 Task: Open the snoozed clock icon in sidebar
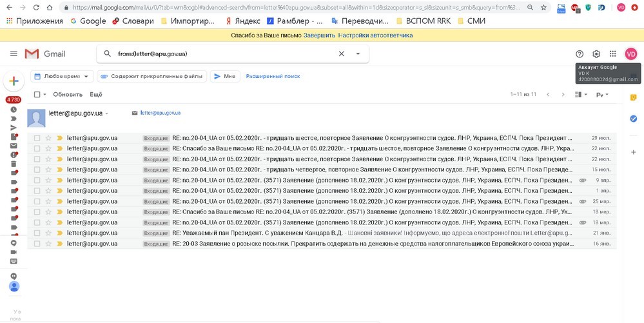tap(14, 110)
